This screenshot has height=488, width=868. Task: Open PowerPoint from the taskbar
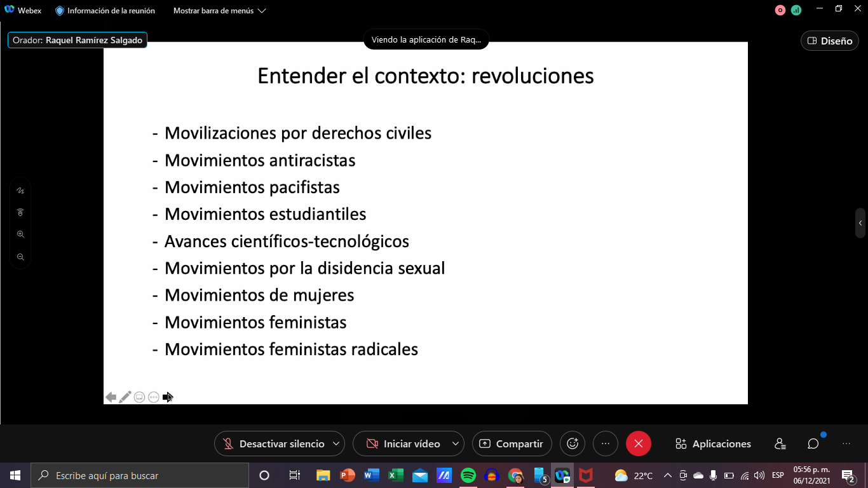348,475
